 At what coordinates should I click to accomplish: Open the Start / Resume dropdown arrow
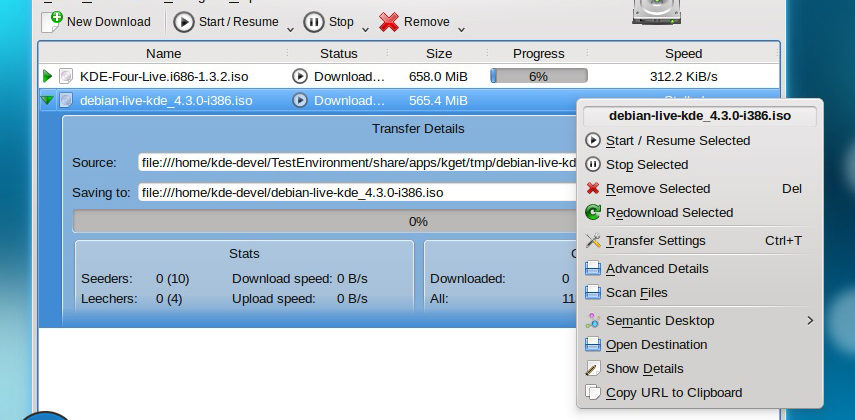[290, 29]
